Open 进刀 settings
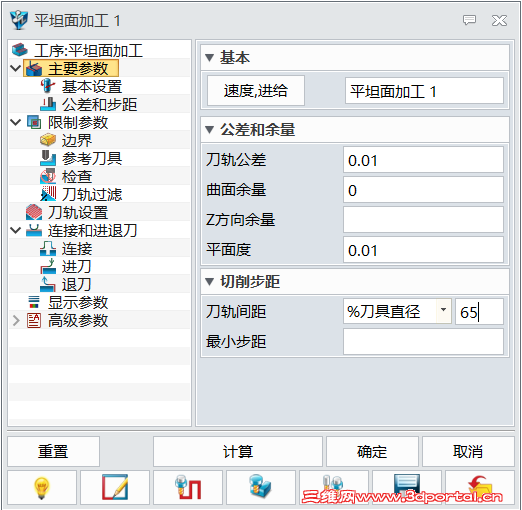 [76, 266]
